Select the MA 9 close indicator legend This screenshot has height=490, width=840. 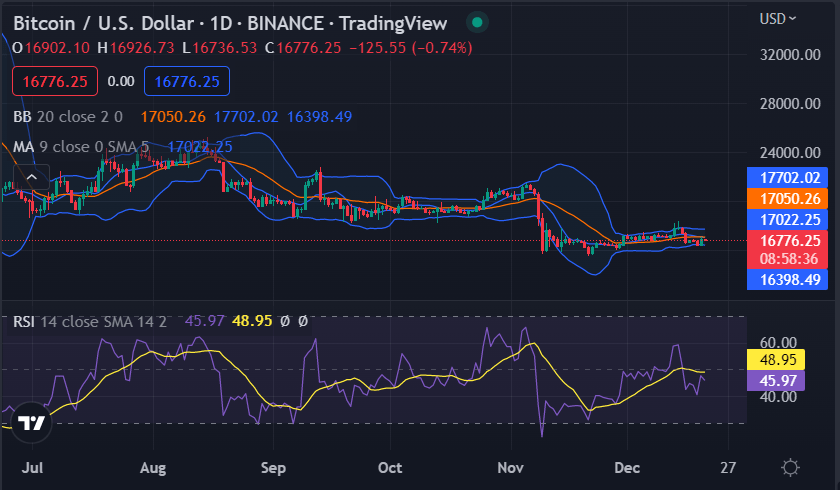click(x=80, y=147)
